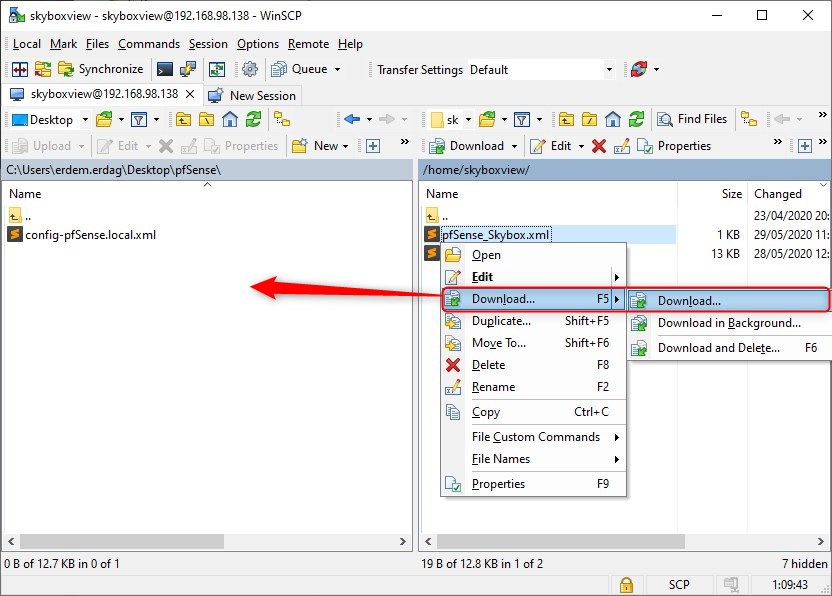Click the remote Download toolbar button

coord(467,146)
